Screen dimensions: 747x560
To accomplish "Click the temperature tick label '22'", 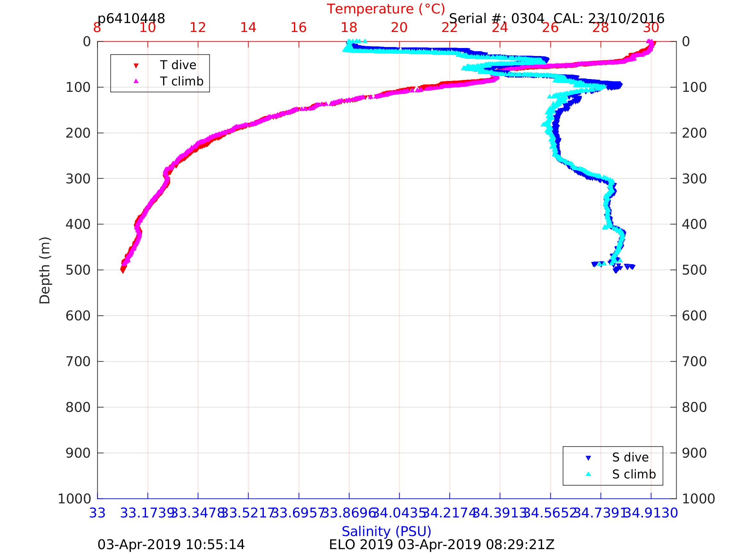I will point(450,28).
